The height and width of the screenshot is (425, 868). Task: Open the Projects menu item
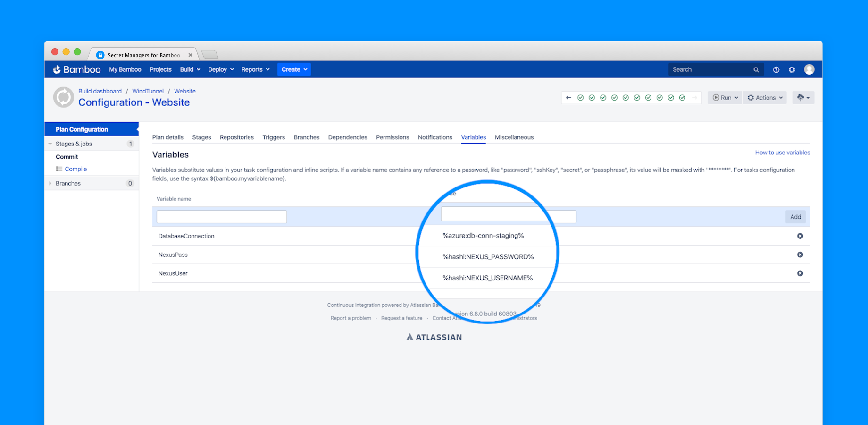[160, 69]
